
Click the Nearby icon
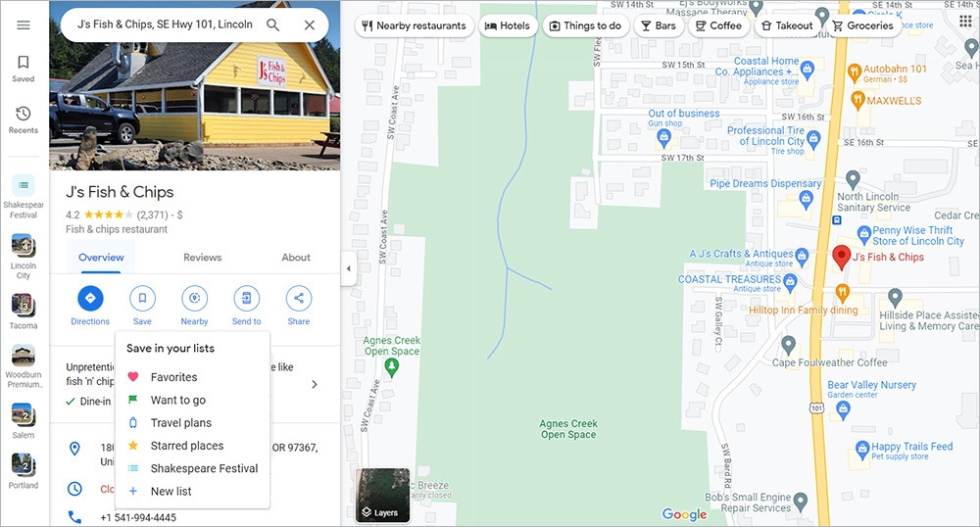coord(194,299)
